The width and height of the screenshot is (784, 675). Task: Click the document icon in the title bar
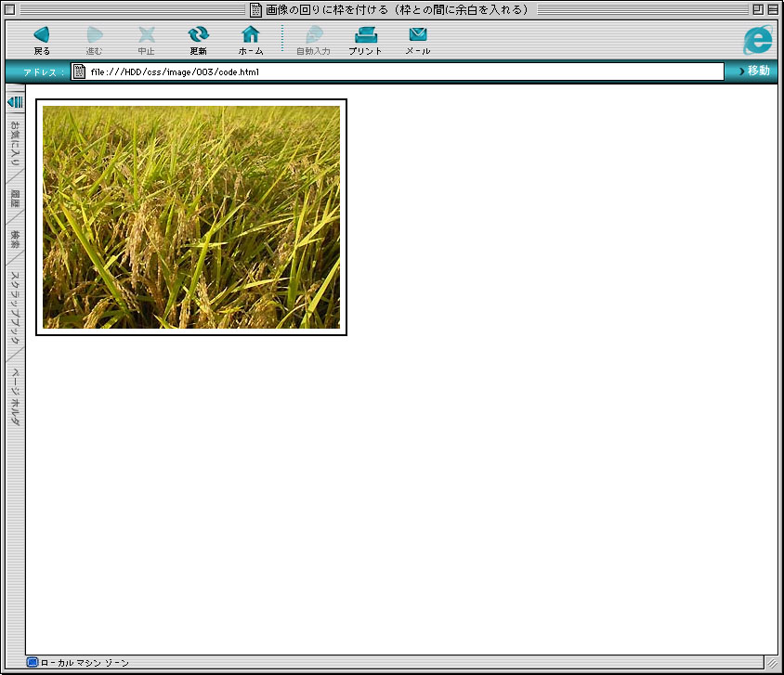tap(255, 9)
